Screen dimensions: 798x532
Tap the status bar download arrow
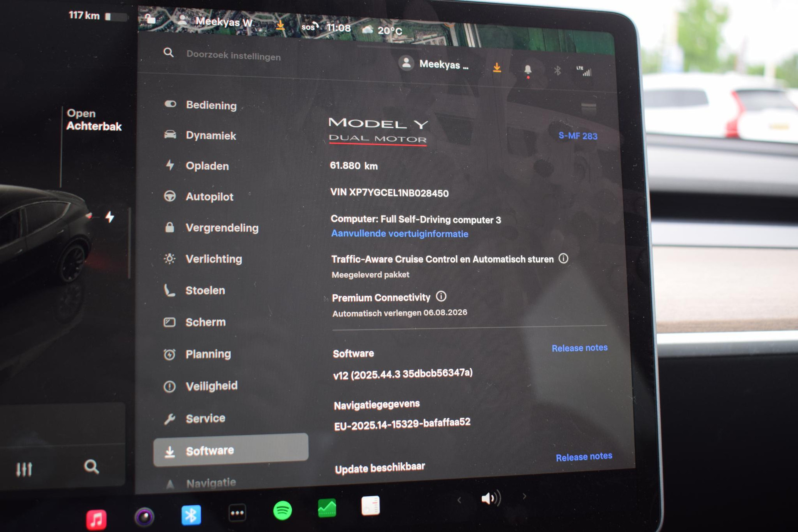tap(281, 25)
